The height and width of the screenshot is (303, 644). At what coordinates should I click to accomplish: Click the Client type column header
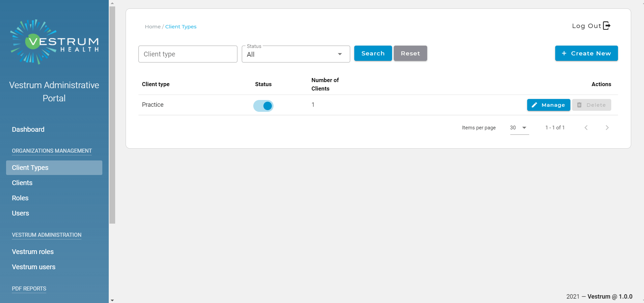(156, 84)
